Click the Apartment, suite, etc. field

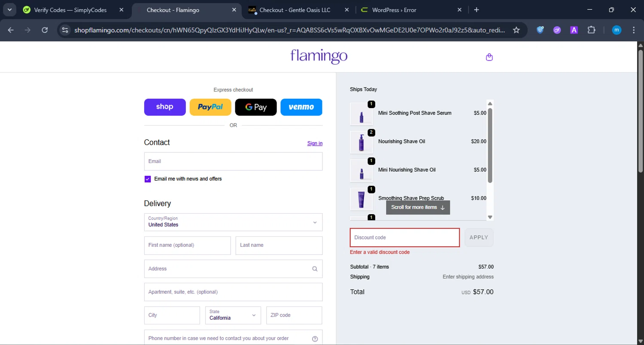click(x=233, y=292)
